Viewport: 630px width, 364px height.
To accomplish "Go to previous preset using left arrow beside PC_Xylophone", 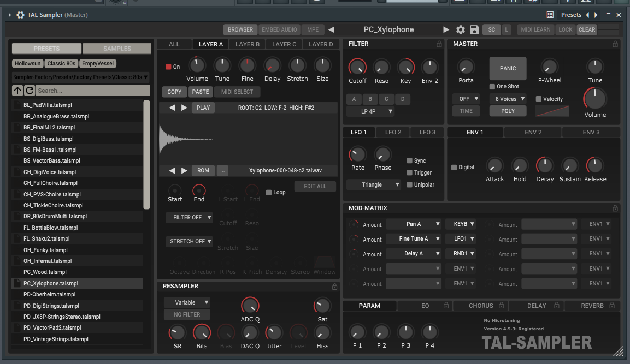I will pos(332,29).
